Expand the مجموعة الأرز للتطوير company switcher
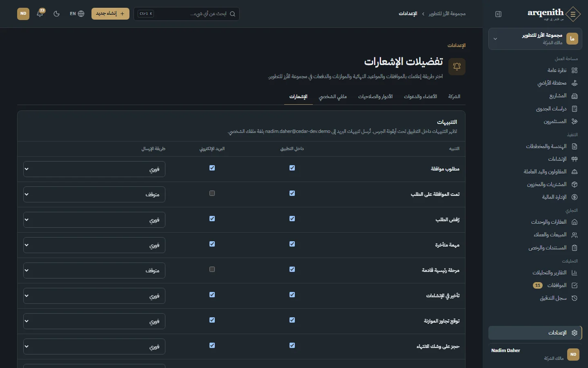 point(535,39)
